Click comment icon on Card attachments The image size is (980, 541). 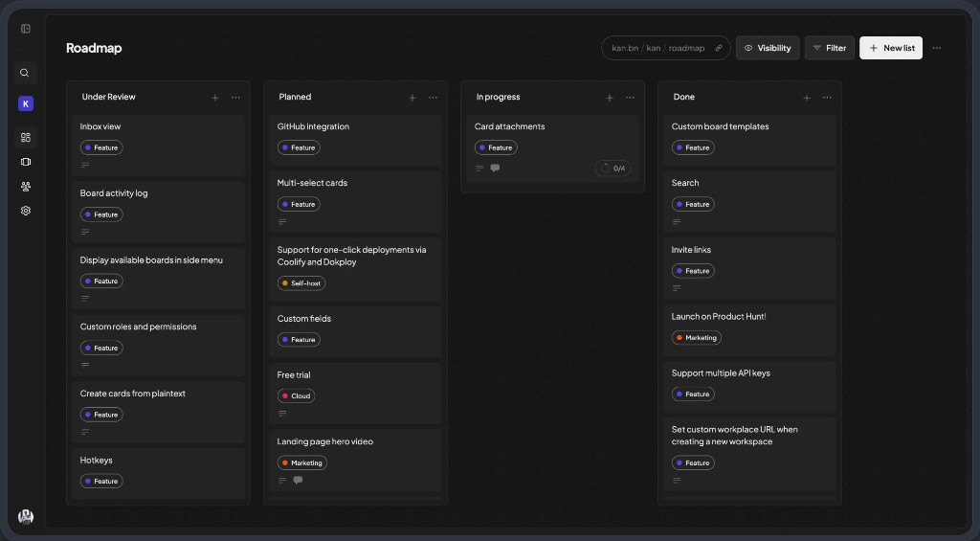[x=495, y=168]
